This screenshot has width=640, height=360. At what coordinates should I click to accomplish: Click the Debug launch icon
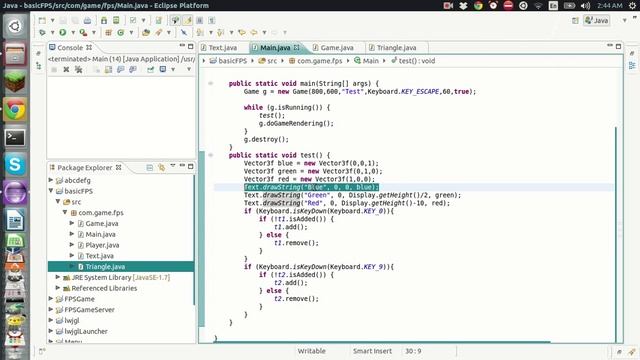click(x=42, y=33)
